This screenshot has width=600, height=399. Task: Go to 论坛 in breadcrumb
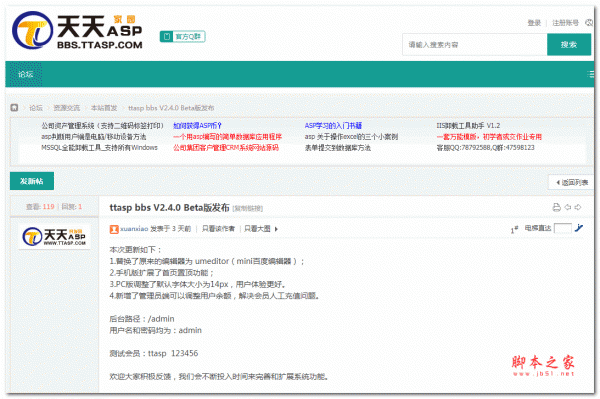[36, 108]
